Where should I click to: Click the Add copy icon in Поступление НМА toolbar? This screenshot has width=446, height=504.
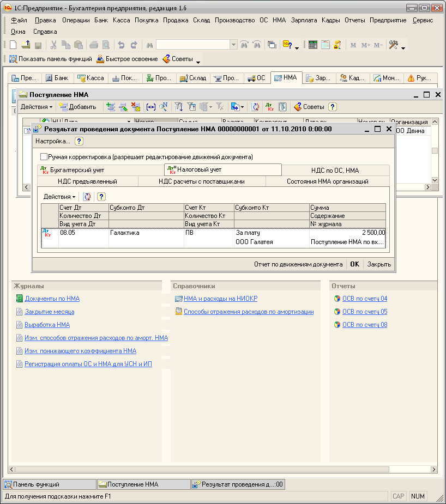pos(111,107)
